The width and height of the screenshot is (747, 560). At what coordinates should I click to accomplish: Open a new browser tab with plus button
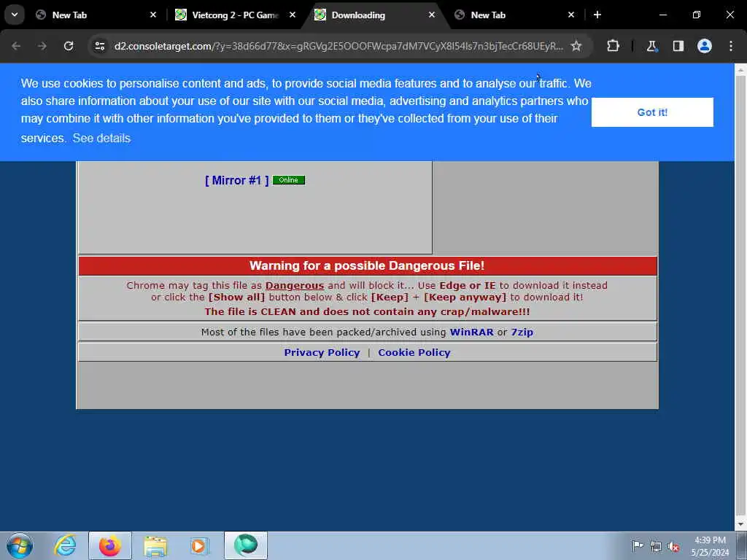[597, 15]
